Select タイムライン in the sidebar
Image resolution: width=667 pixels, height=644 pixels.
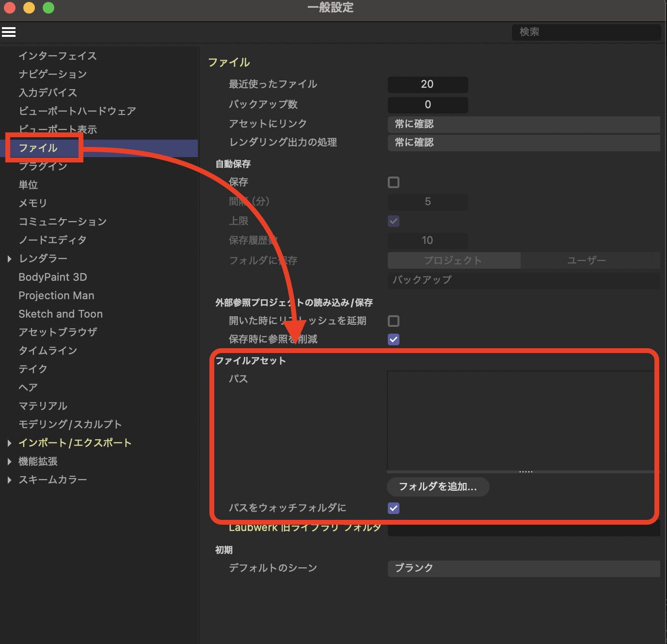[x=48, y=351]
